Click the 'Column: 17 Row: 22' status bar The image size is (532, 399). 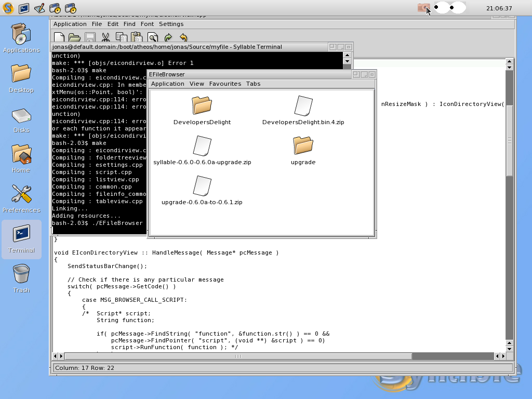[282, 368]
